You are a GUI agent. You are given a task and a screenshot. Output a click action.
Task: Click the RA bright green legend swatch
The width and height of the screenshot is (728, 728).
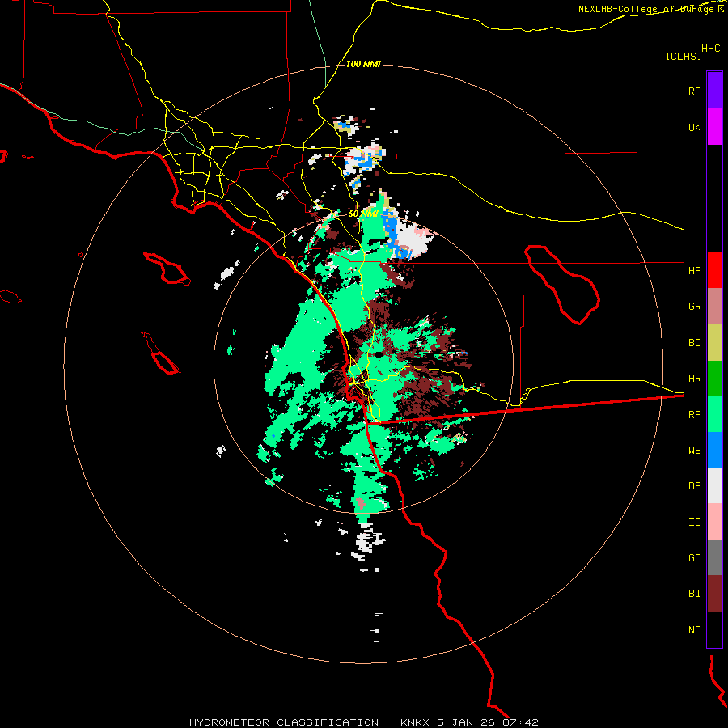coord(714,414)
